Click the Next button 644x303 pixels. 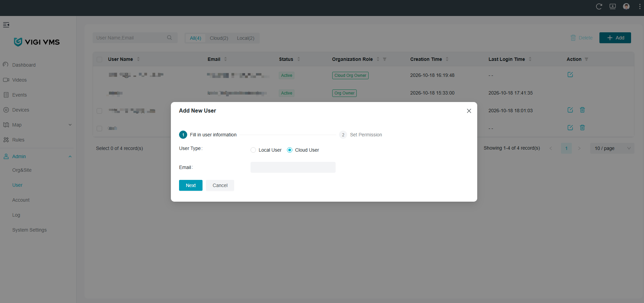tap(191, 185)
